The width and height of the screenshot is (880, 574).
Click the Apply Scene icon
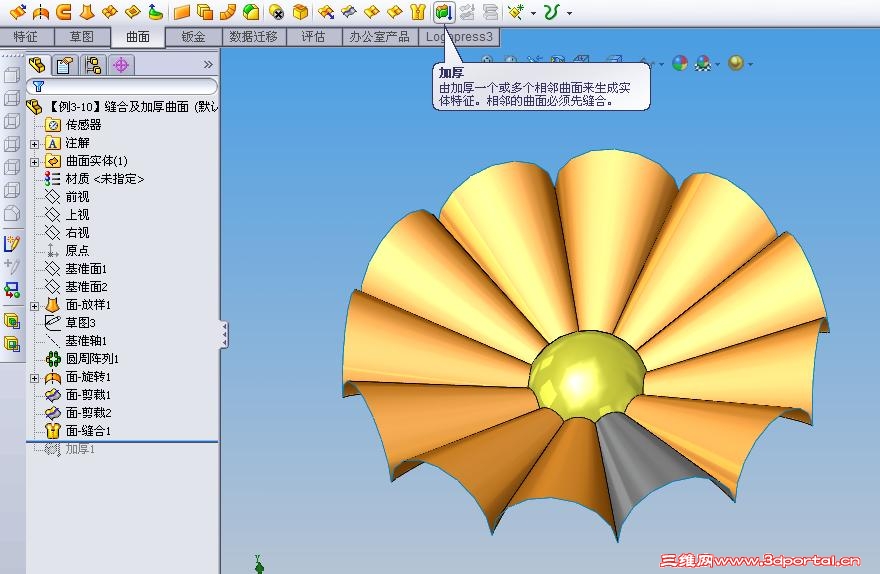tap(703, 63)
